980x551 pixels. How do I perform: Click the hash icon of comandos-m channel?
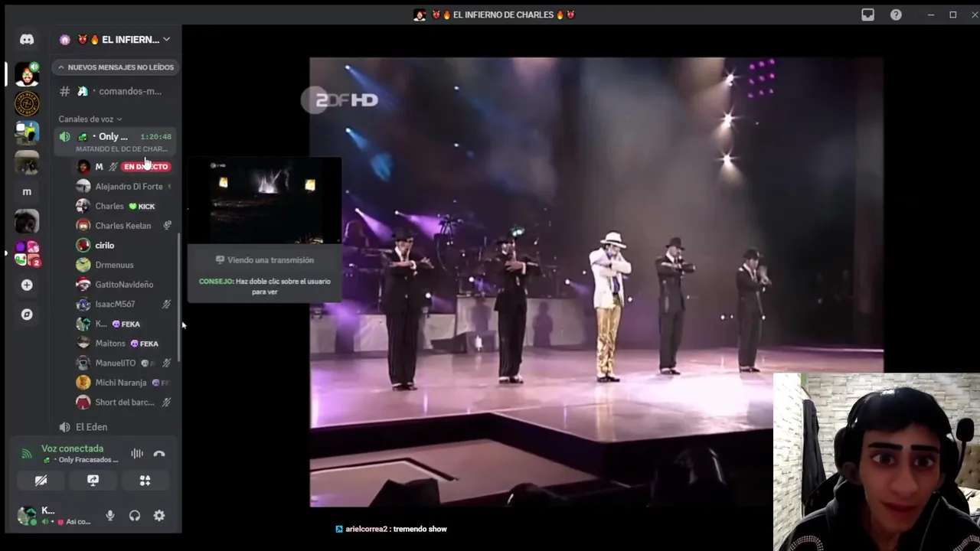[x=65, y=91]
